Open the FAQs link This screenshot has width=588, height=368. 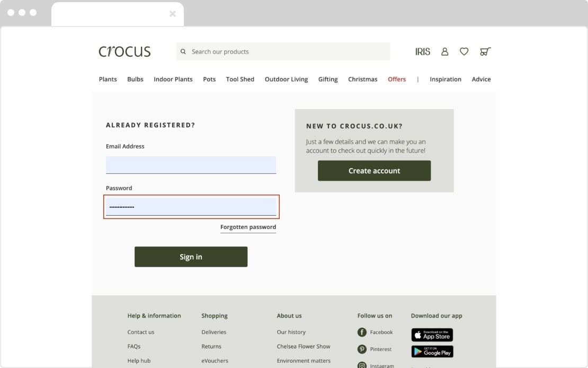click(x=134, y=346)
